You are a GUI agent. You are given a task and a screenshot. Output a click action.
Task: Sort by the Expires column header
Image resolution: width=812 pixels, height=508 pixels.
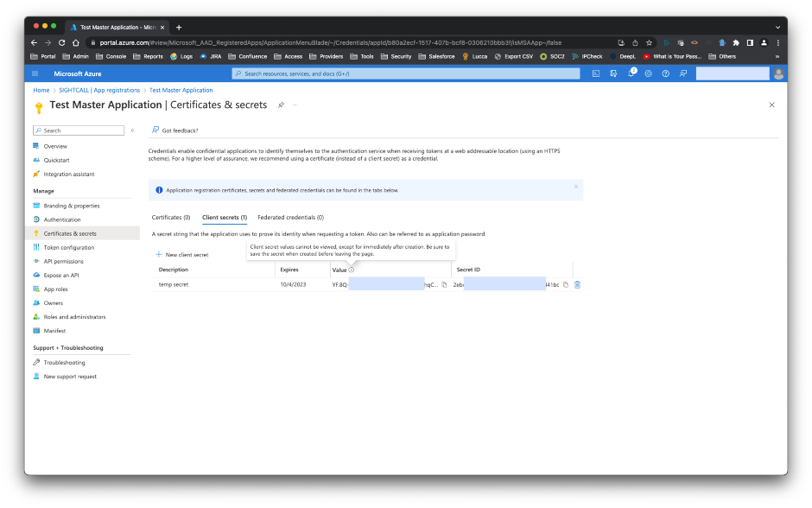click(x=289, y=270)
